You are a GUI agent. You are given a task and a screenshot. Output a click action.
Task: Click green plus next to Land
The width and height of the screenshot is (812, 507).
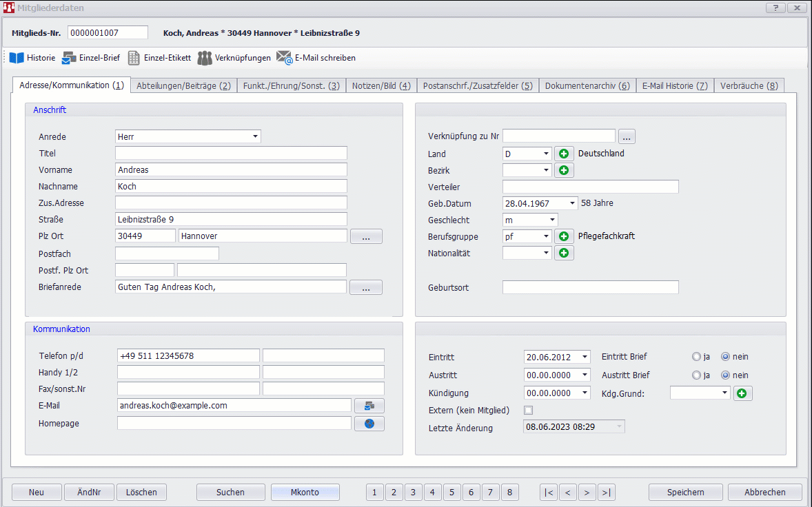tap(564, 154)
